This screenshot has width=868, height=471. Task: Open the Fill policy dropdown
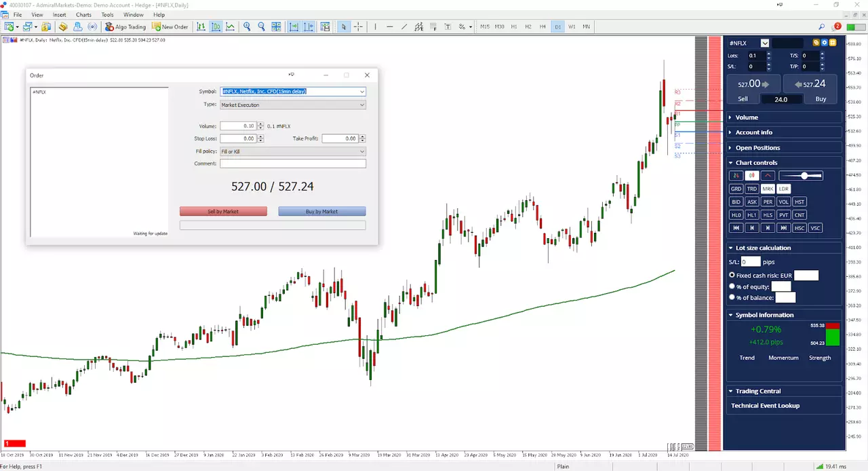pyautogui.click(x=362, y=151)
